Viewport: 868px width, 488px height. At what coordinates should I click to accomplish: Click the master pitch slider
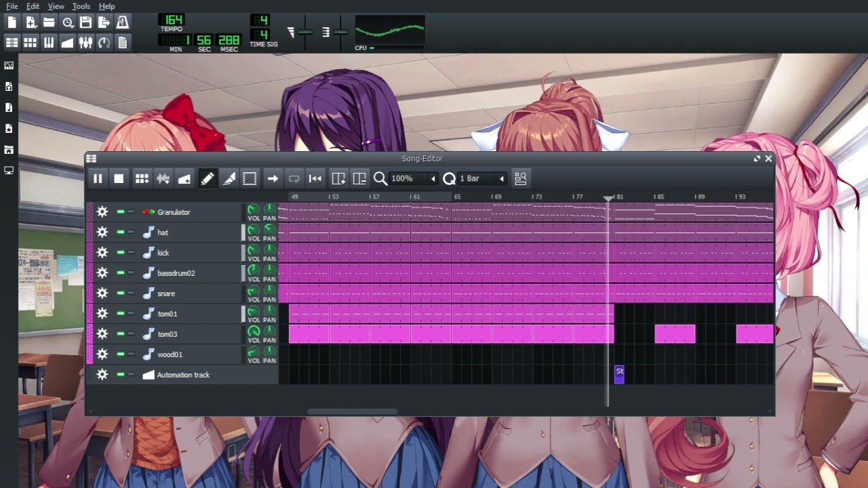pyautogui.click(x=340, y=33)
